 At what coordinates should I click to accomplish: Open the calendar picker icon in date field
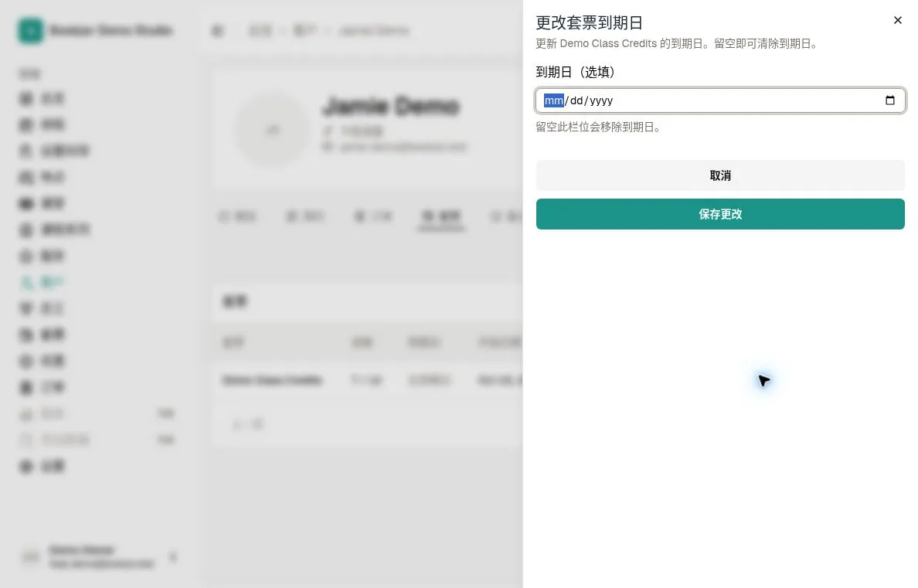(890, 100)
